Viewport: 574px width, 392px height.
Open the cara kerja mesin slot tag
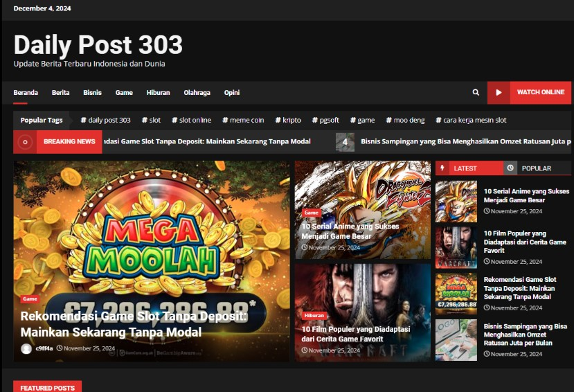[x=471, y=120]
